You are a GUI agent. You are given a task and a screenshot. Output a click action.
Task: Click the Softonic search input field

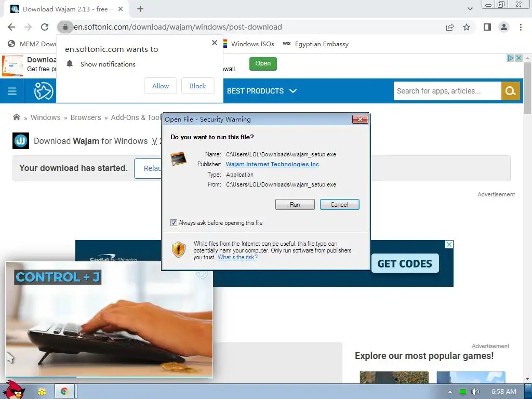[x=447, y=91]
